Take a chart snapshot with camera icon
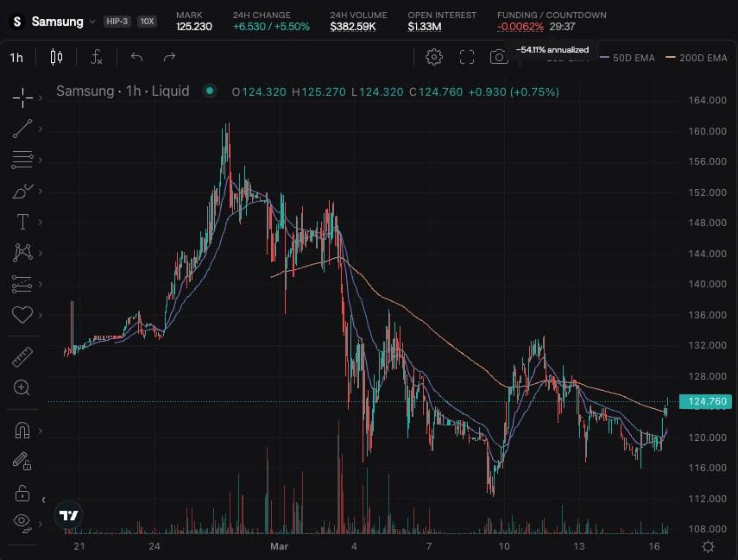This screenshot has width=738, height=560. click(x=498, y=57)
